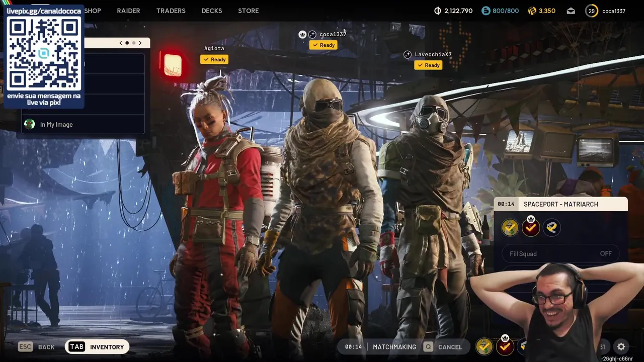Viewport: 644px width, 362px height.
Task: Toggle Agiota's Ready status badge
Action: click(214, 59)
